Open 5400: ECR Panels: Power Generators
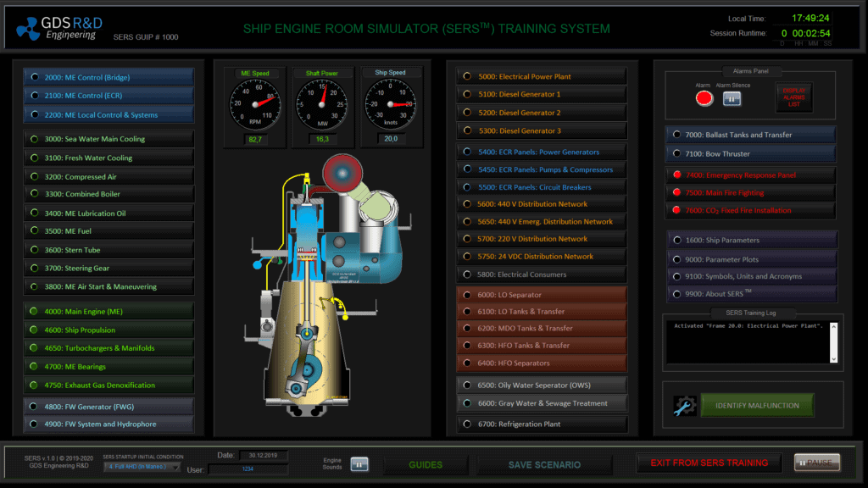Image resolution: width=868 pixels, height=488 pixels. [542, 152]
